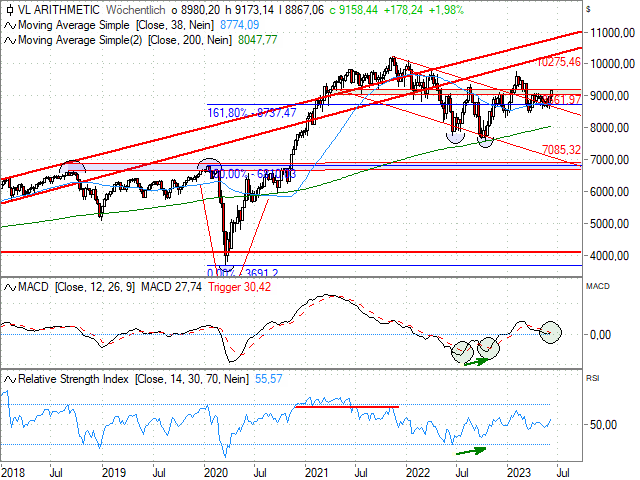Click the Relative Strength Index line icon
Viewport: 640px width, 480px height.
pyautogui.click(x=10, y=379)
